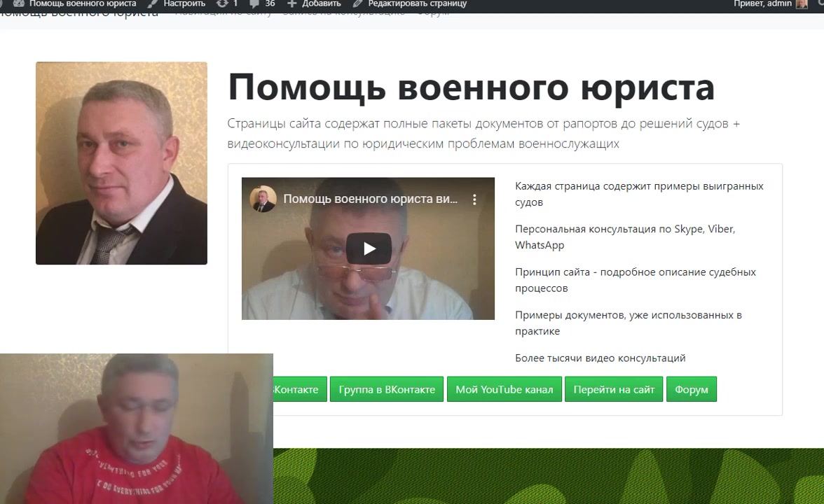The height and width of the screenshot is (504, 824).
Task: Open the video title 'Помощь военного юриста ви...'
Action: pos(370,199)
